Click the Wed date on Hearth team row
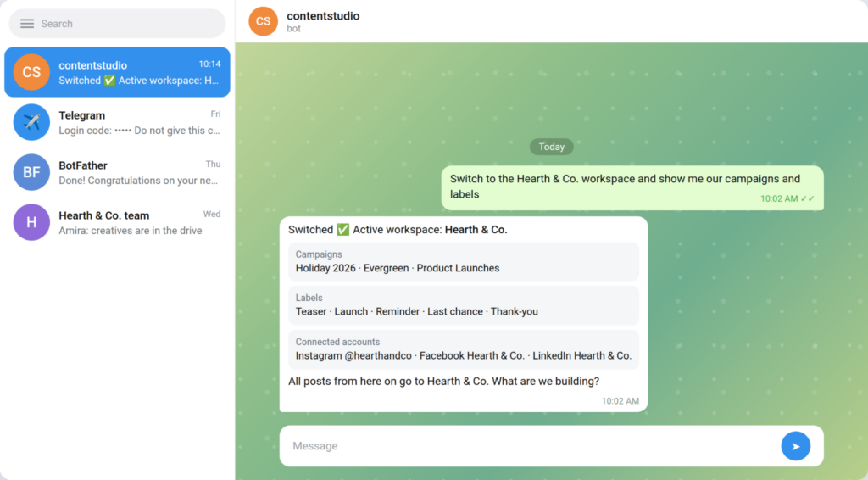Image resolution: width=868 pixels, height=480 pixels. point(212,215)
